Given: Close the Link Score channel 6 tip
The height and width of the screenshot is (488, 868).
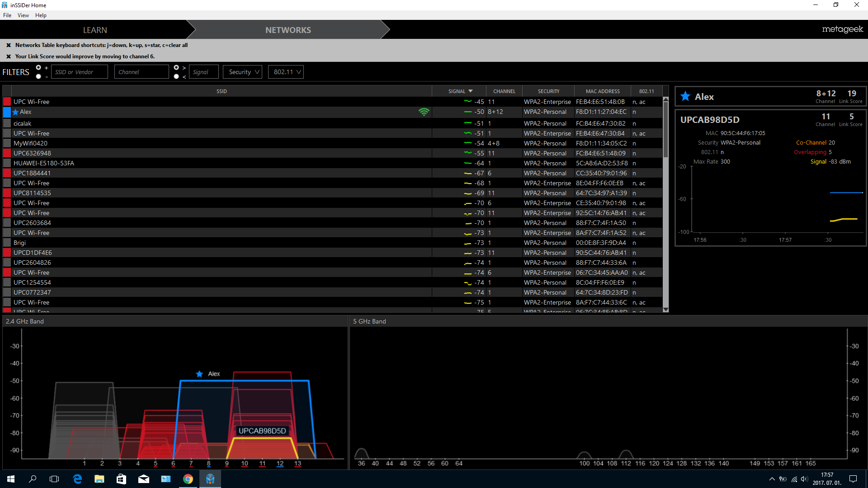Looking at the screenshot, I should [9, 56].
